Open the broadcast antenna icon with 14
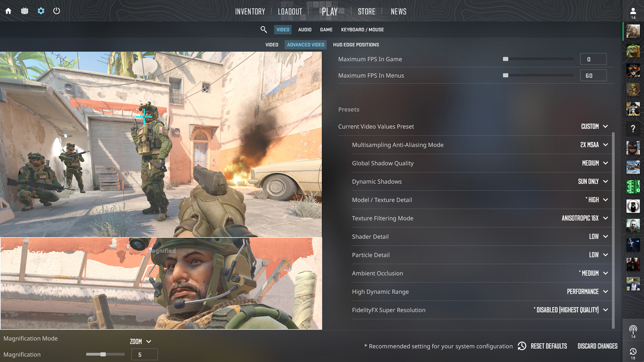The height and width of the screenshot is (362, 644). pyautogui.click(x=633, y=332)
